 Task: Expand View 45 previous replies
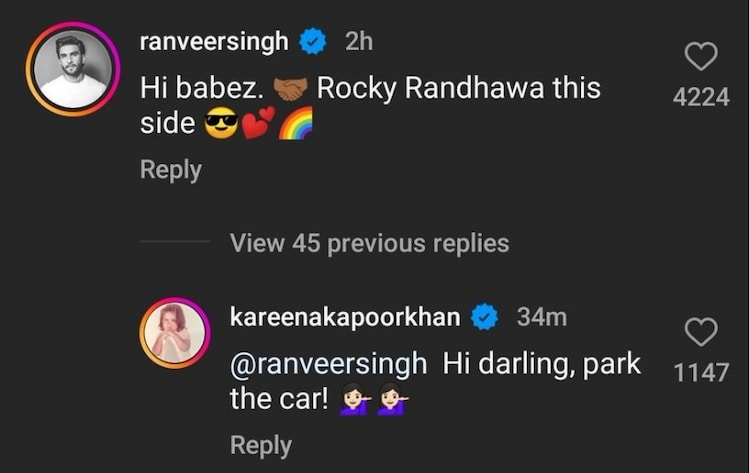(x=369, y=243)
